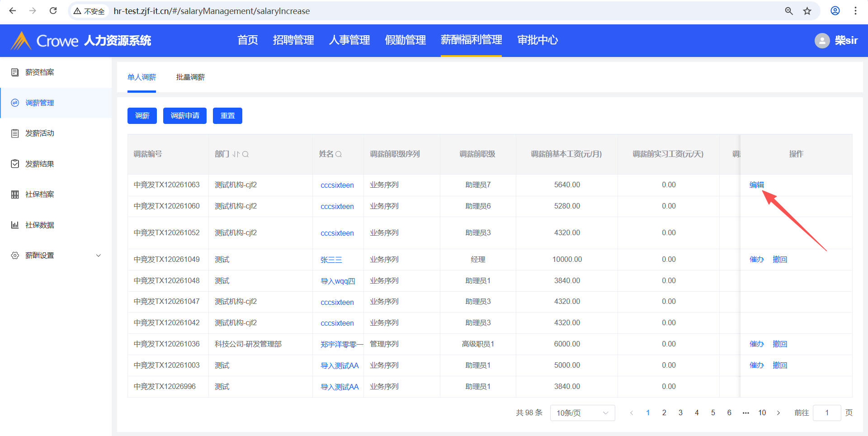
Task: Click 撤回 link for 张三三 row
Action: [x=780, y=260]
